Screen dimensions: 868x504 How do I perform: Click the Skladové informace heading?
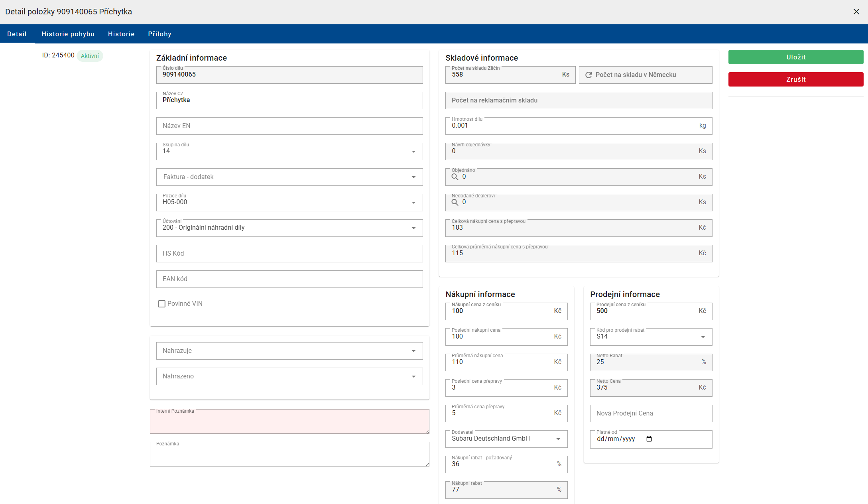[482, 58]
